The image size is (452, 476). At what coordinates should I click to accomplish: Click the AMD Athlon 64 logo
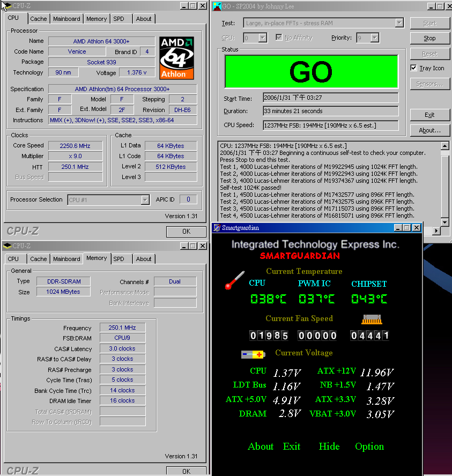click(x=177, y=58)
